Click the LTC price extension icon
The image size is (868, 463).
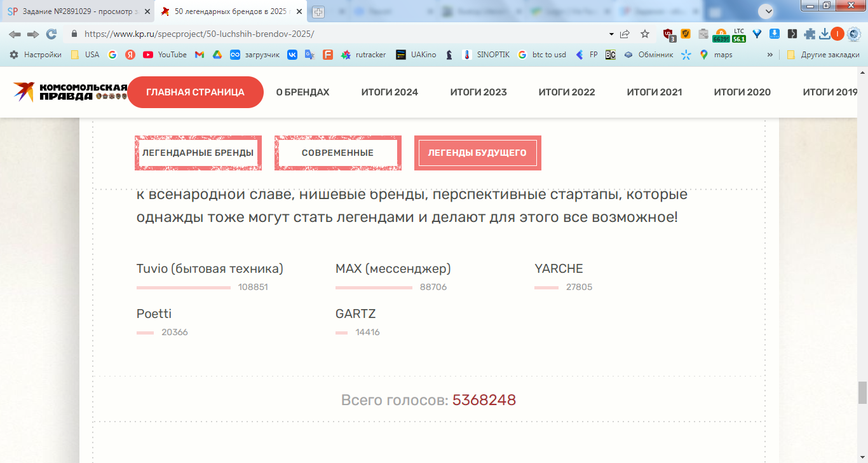738,35
